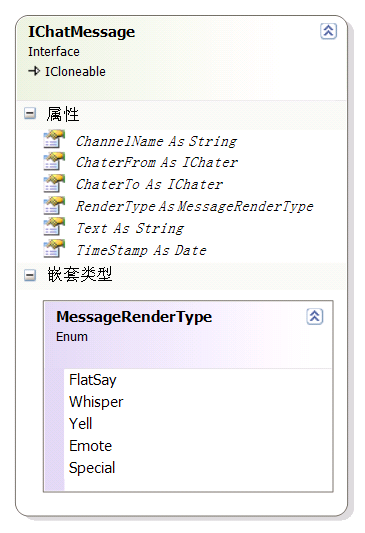Select the Whisper enum member

tap(96, 402)
